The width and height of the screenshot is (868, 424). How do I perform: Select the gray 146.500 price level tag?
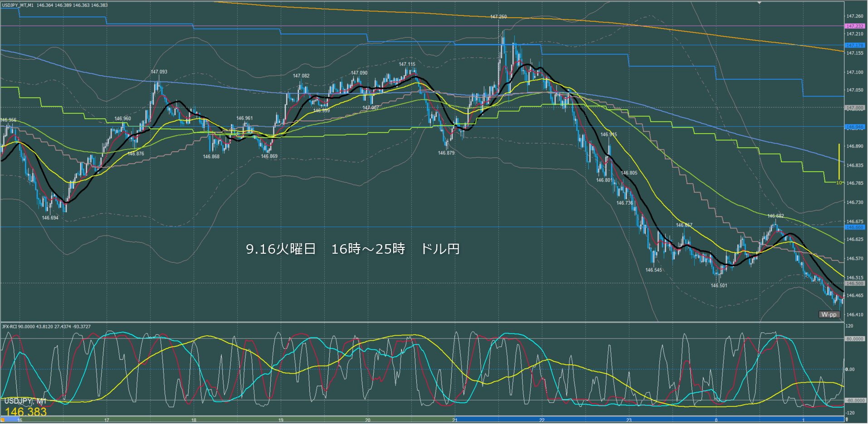(854, 283)
